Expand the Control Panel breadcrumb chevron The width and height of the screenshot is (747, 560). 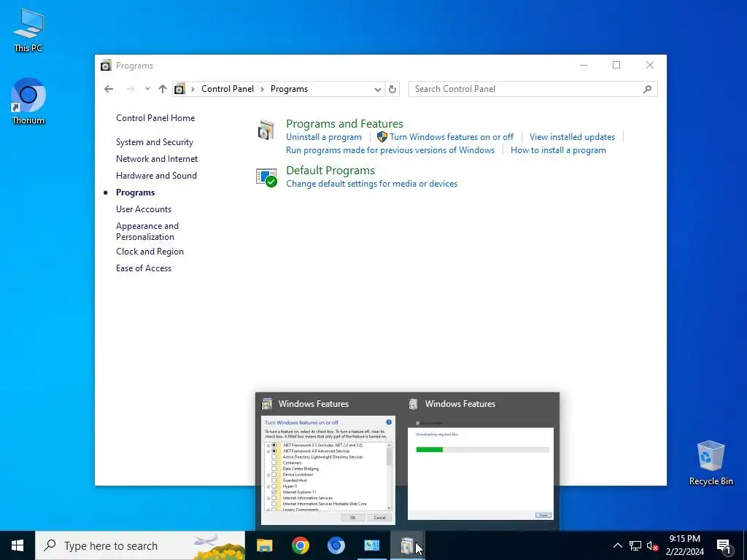pos(262,89)
